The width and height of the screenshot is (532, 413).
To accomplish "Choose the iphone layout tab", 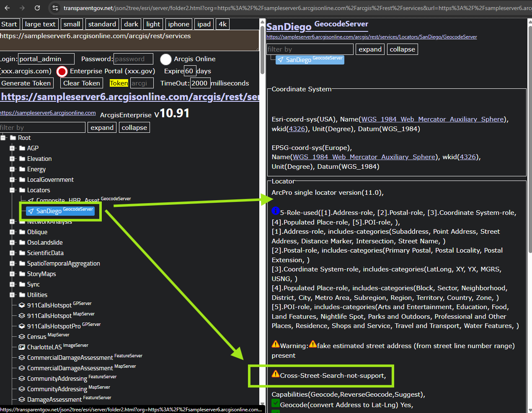I will tap(178, 24).
